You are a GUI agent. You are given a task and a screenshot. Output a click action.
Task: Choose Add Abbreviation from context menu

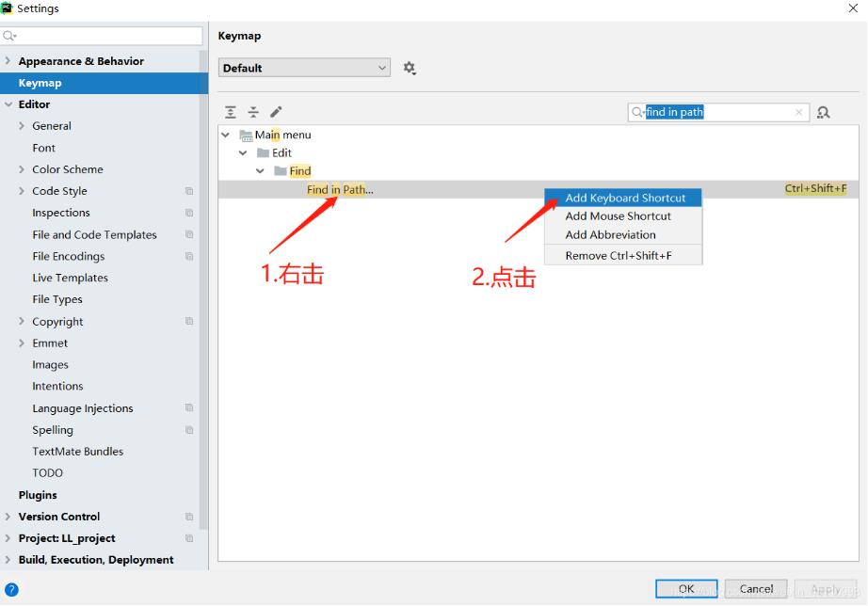(623, 235)
